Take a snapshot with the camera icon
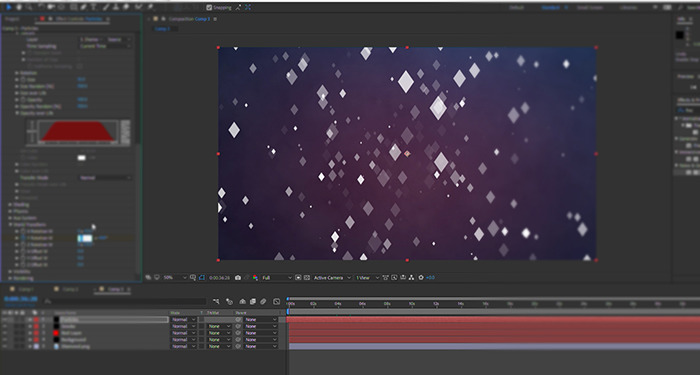This screenshot has width=700, height=375. point(238,278)
